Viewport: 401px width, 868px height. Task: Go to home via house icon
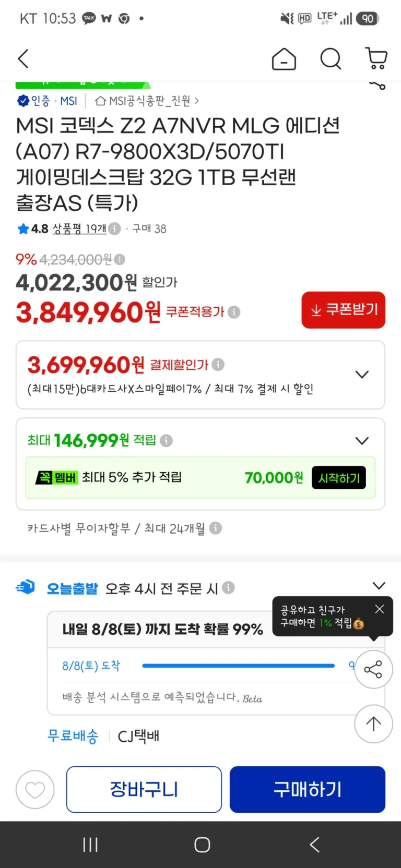coord(284,59)
